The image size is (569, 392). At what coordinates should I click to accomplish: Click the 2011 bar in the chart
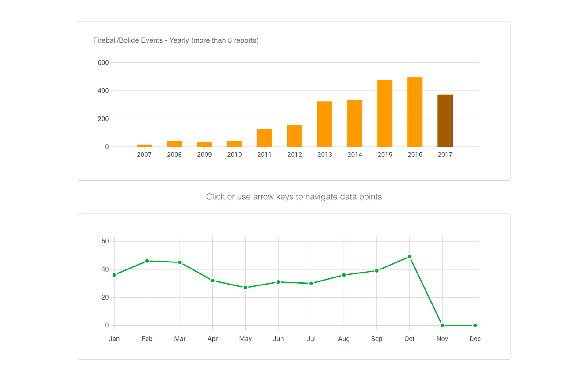coord(264,138)
